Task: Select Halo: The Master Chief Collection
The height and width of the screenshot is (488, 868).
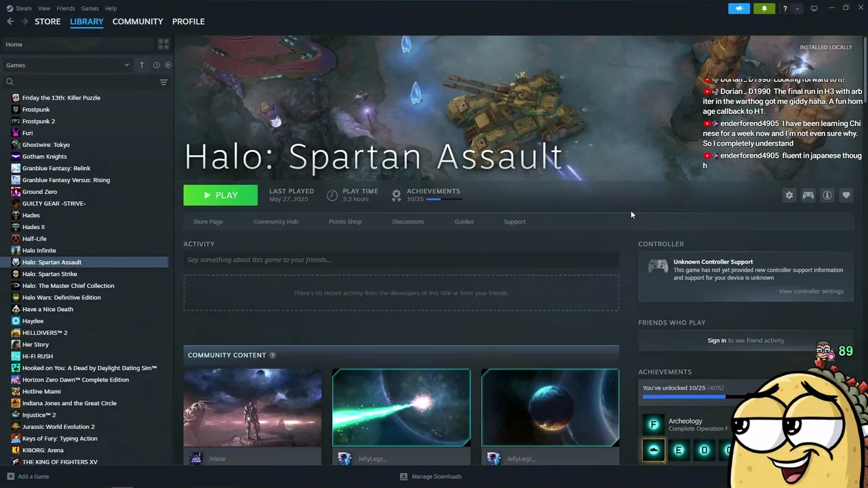Action: coord(68,286)
